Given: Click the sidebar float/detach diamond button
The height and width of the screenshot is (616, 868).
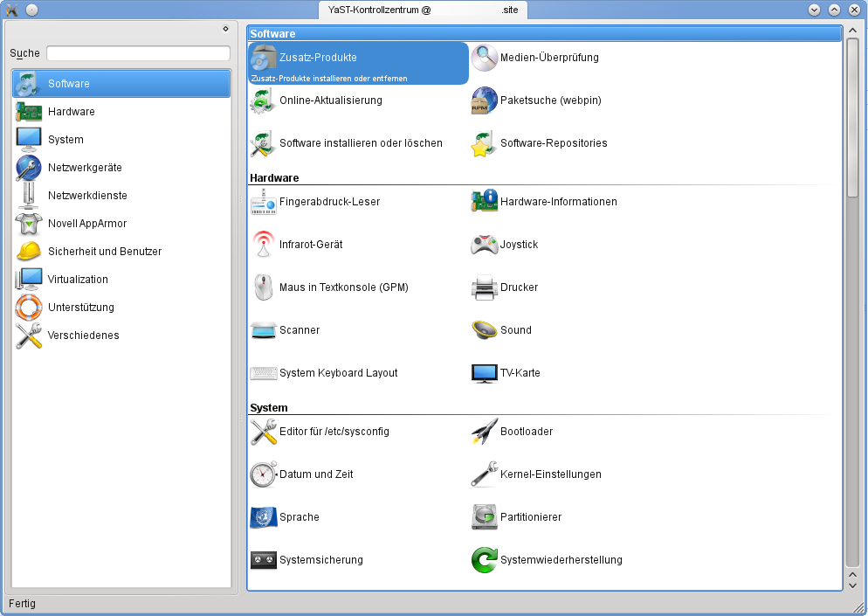Looking at the screenshot, I should [226, 29].
